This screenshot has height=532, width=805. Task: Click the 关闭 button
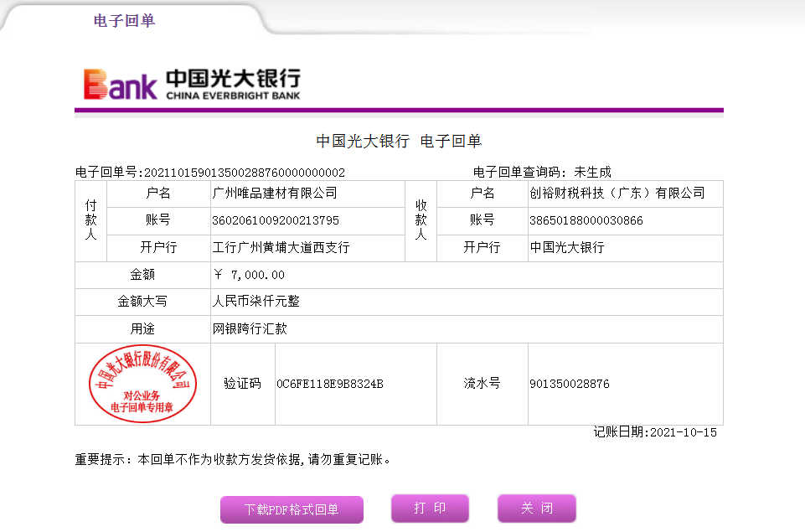coord(536,508)
